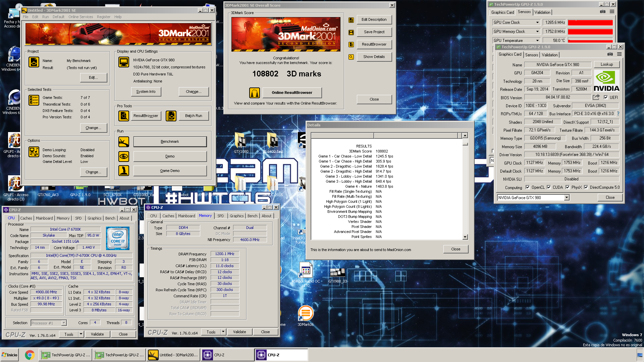Open the Bench tab in left CPU-Z

click(110, 218)
